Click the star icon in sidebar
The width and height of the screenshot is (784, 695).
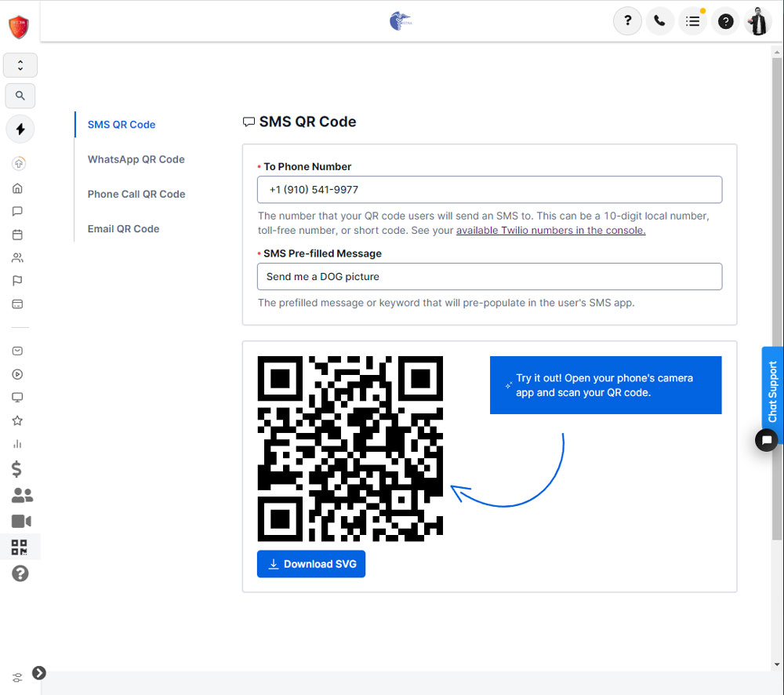pos(17,420)
